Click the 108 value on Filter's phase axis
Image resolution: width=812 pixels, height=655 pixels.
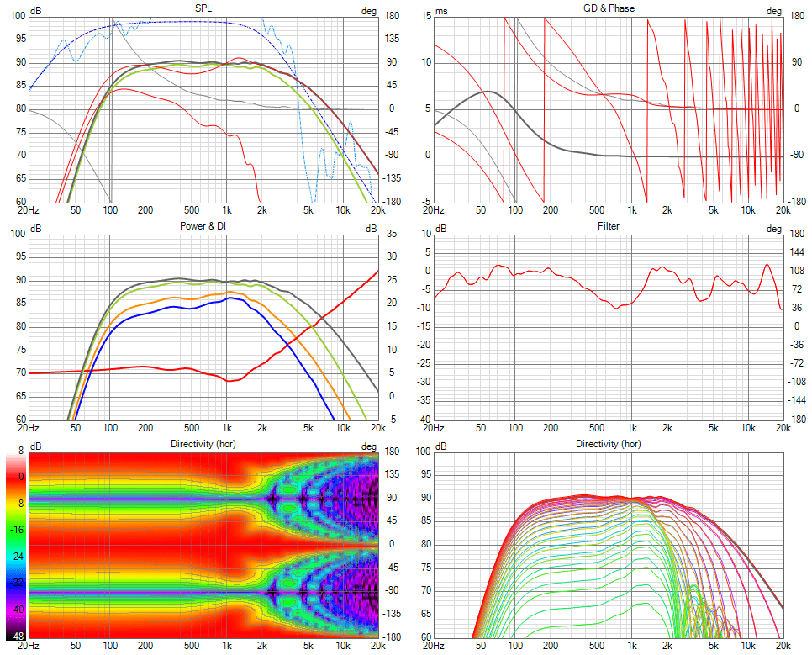click(x=798, y=271)
